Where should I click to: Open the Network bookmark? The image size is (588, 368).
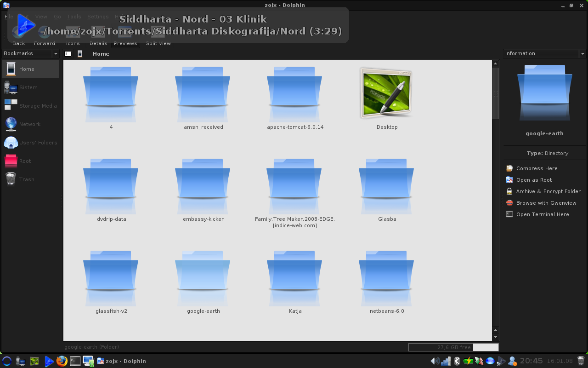click(30, 124)
